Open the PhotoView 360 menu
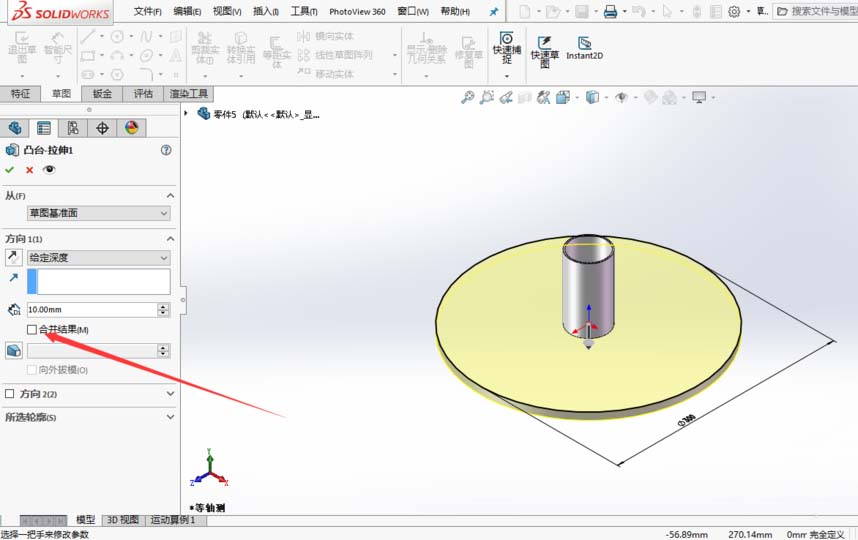The height and width of the screenshot is (540, 858). tap(357, 11)
